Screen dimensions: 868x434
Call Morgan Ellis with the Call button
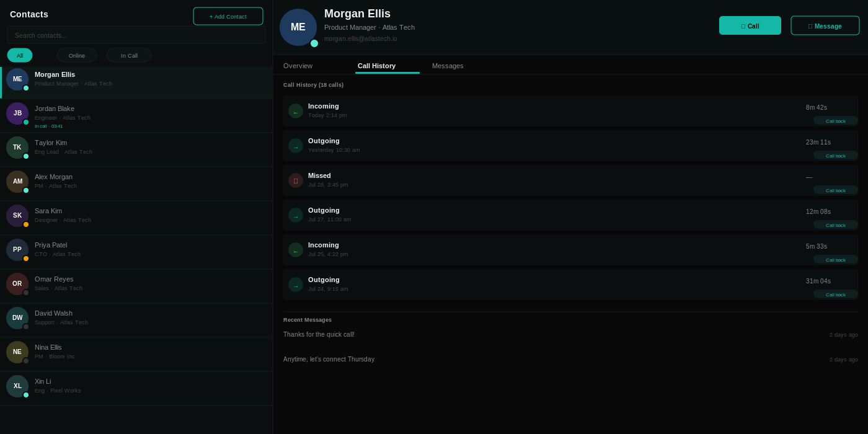(750, 25)
